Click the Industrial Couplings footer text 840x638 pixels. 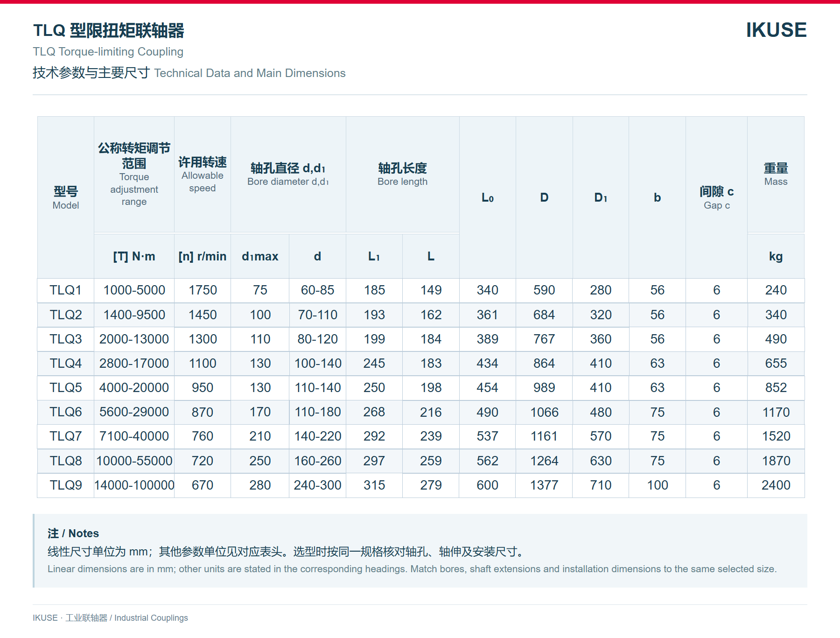click(151, 618)
